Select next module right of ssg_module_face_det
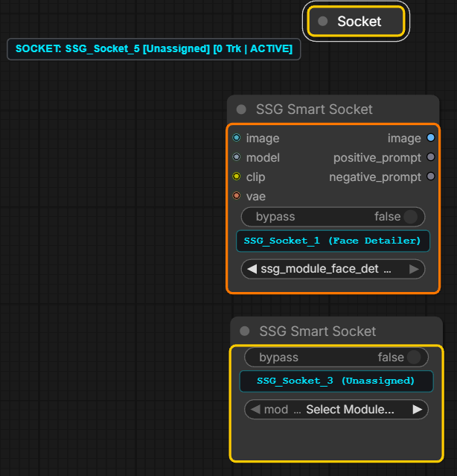 click(415, 269)
